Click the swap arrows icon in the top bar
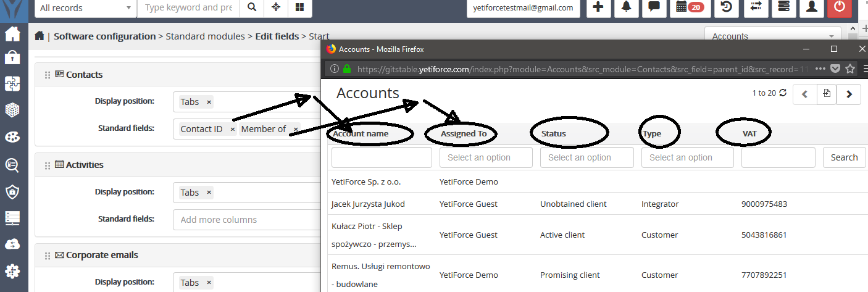The image size is (868, 292). [x=755, y=7]
